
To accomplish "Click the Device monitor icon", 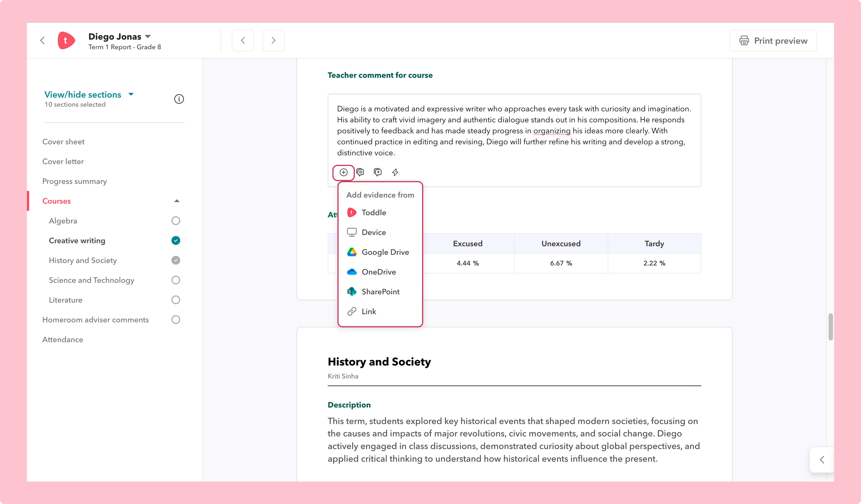I will [x=352, y=232].
